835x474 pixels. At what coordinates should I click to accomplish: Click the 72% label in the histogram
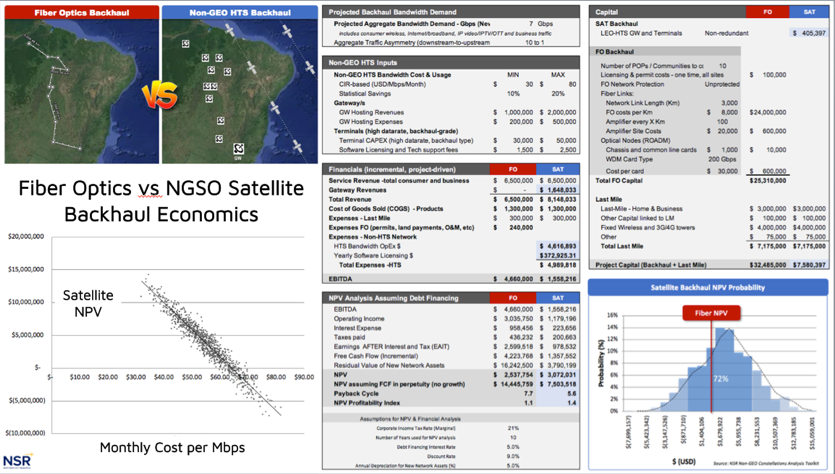pos(721,379)
